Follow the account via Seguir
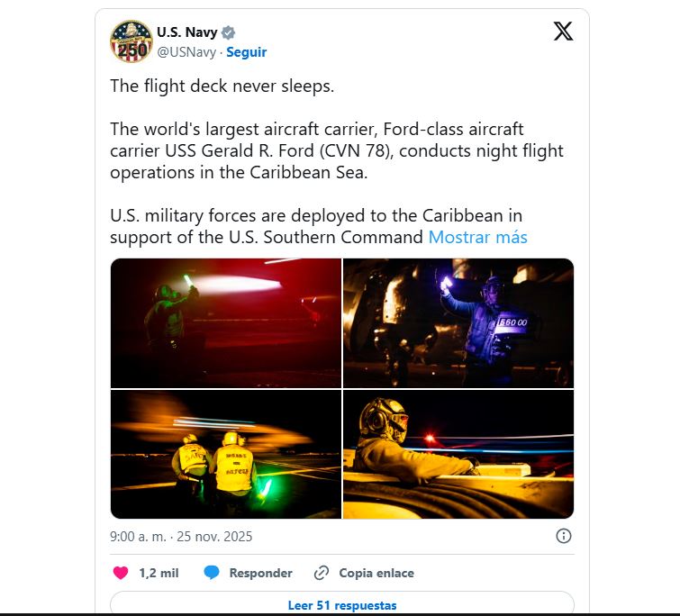The image size is (680, 616). (246, 52)
